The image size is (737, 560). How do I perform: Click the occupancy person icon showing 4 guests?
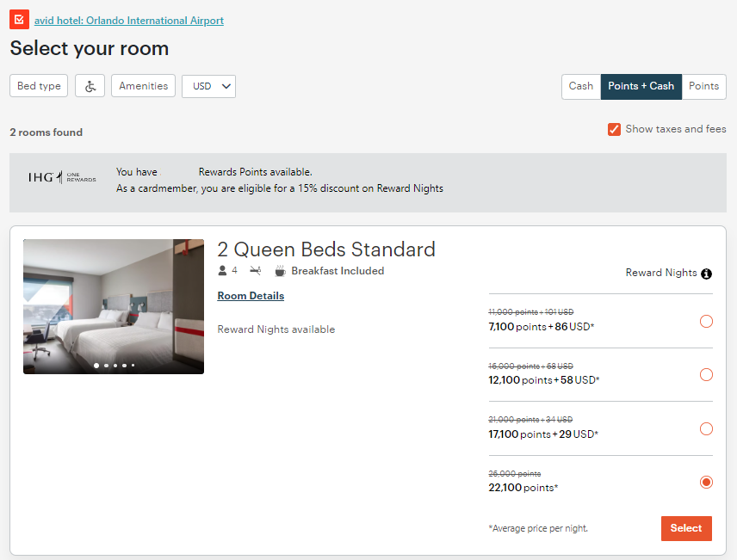[x=222, y=269]
